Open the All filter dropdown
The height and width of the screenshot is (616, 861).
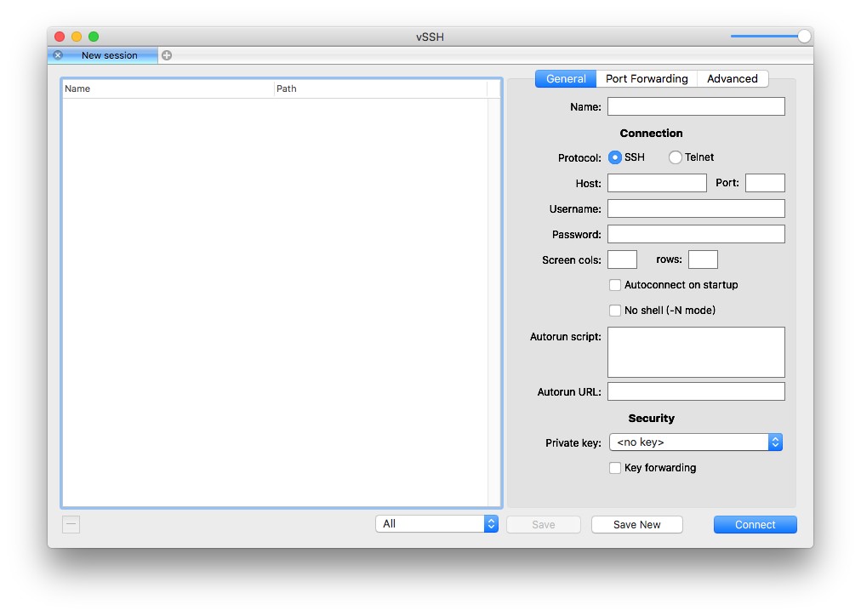(437, 524)
